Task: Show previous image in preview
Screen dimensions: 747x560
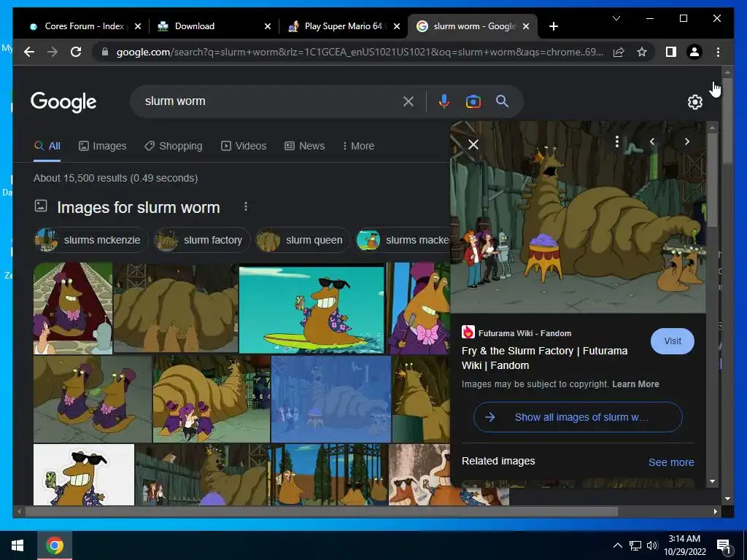Action: (652, 141)
